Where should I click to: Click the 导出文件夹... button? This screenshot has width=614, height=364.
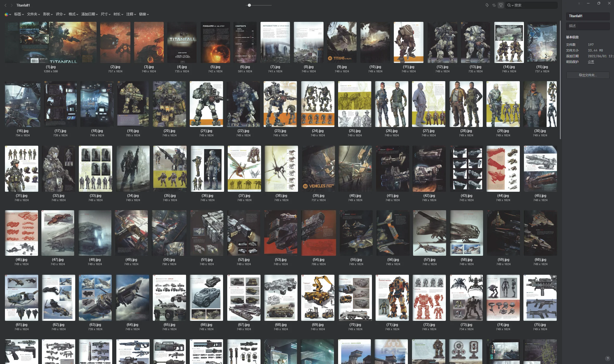coord(588,75)
